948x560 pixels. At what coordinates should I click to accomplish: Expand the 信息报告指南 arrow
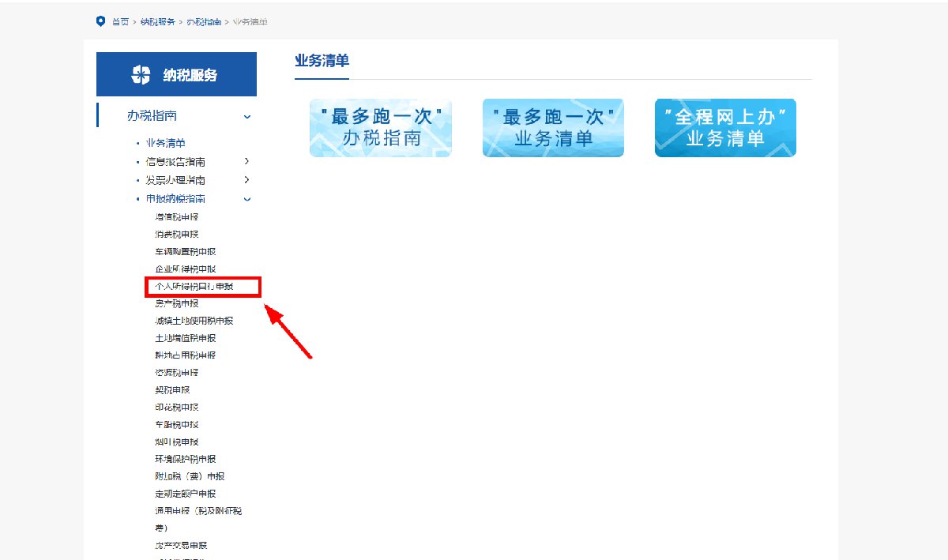(247, 161)
